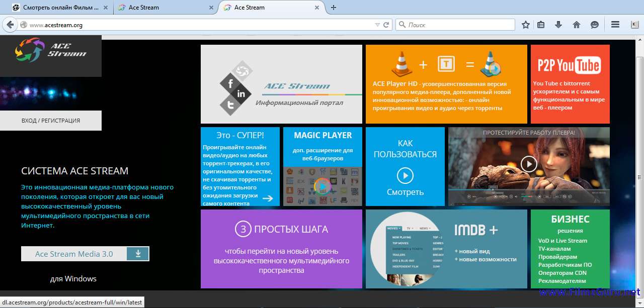Click the LinkedIn diamond icon

(242, 94)
